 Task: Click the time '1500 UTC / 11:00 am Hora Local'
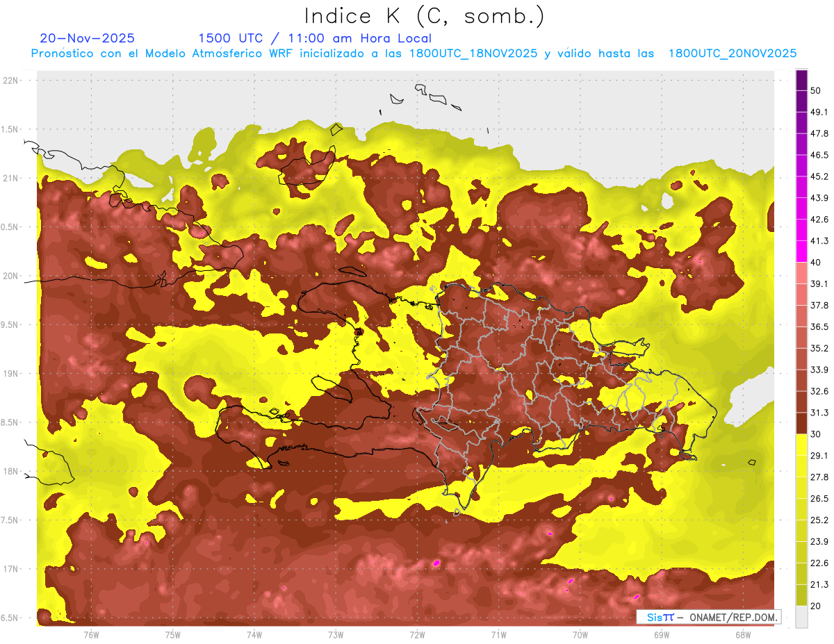pyautogui.click(x=315, y=38)
